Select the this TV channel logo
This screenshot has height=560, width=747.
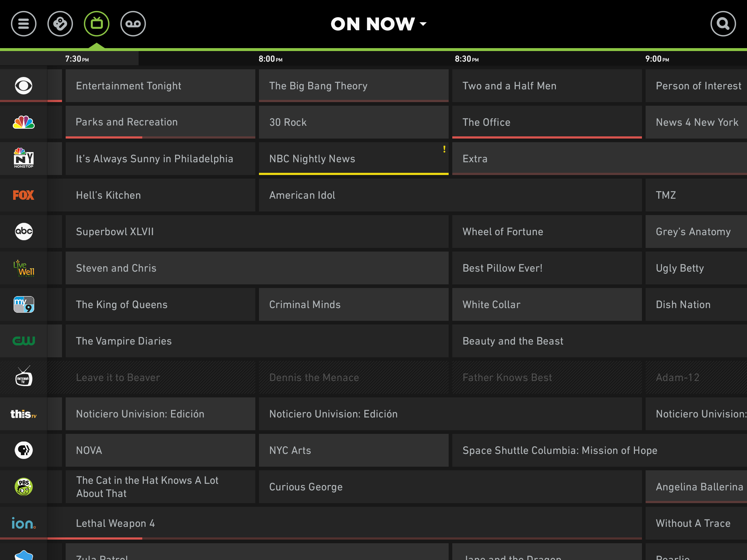click(24, 414)
